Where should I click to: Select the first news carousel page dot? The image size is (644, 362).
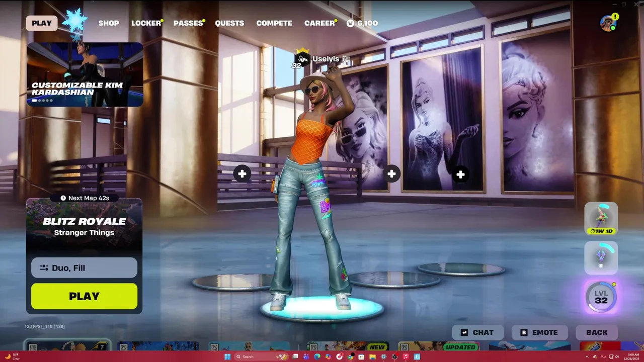(x=34, y=101)
